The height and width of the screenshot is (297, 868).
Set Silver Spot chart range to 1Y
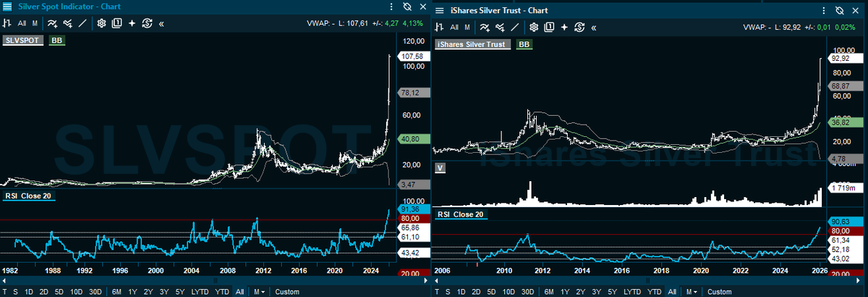[x=133, y=291]
